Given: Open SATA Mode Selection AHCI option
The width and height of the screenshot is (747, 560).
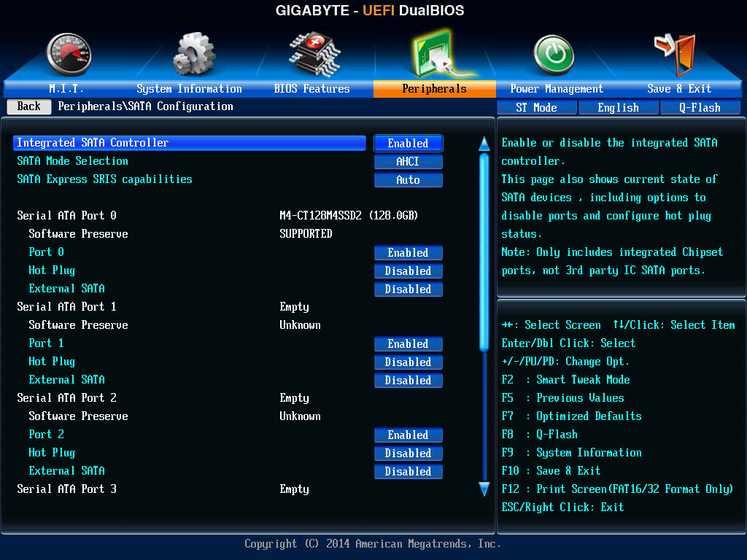Looking at the screenshot, I should tap(409, 162).
